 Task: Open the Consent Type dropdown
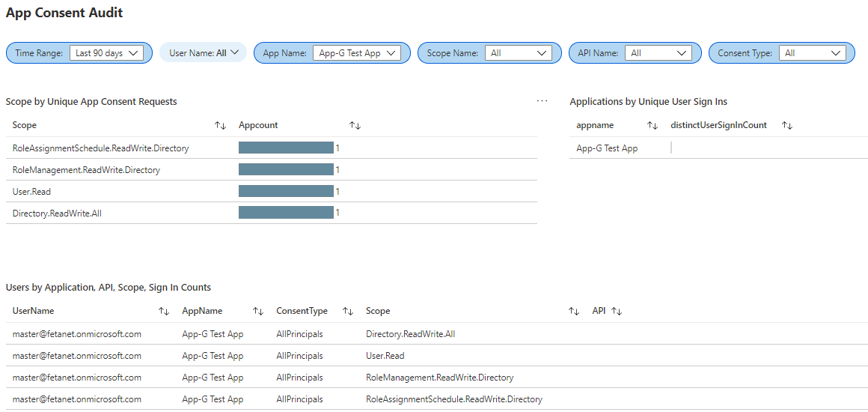[812, 53]
